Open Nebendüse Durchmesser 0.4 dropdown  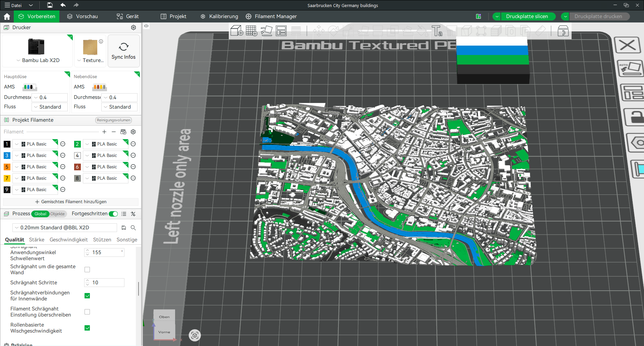119,98
